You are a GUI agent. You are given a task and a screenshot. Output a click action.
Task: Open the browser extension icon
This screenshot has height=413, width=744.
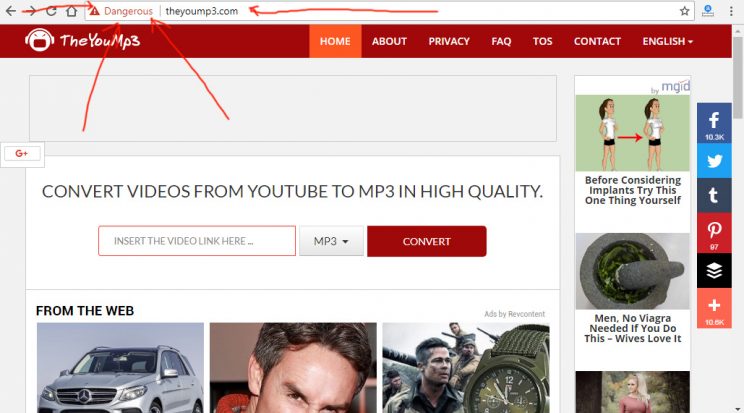(x=708, y=11)
